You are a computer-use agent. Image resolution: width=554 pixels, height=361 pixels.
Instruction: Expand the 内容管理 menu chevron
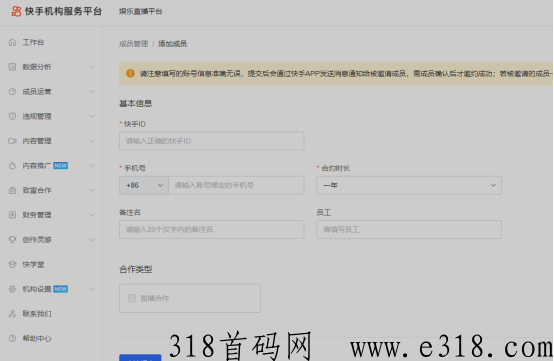click(x=92, y=141)
